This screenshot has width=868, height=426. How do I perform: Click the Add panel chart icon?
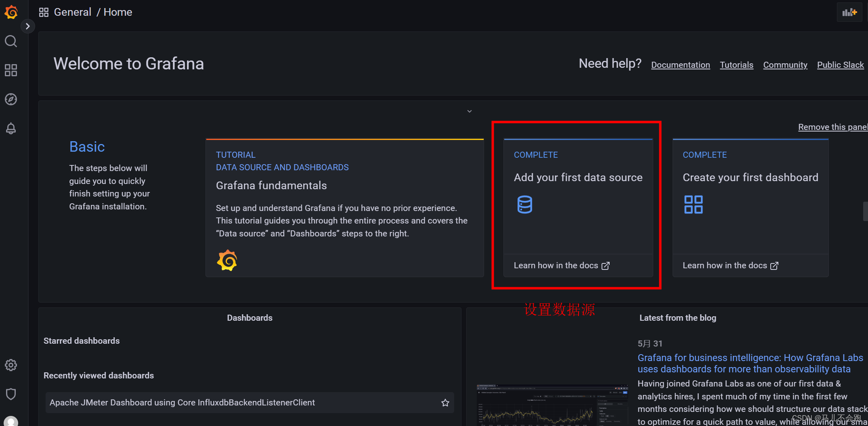point(849,12)
